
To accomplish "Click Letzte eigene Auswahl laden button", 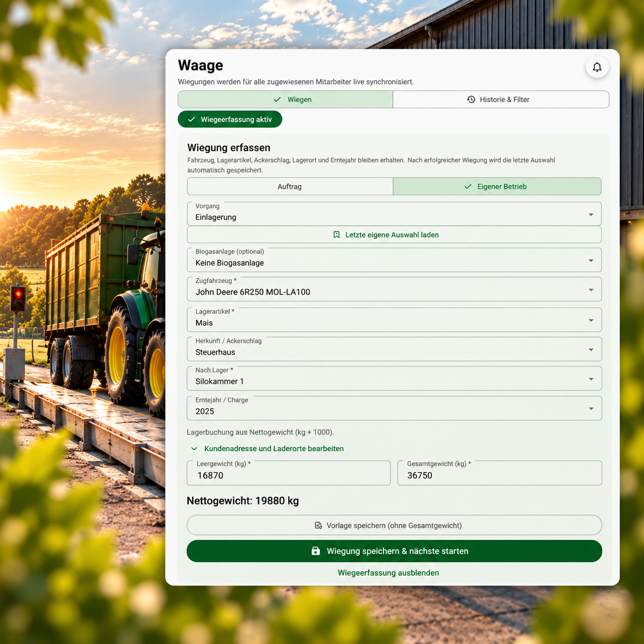I will coord(394,235).
